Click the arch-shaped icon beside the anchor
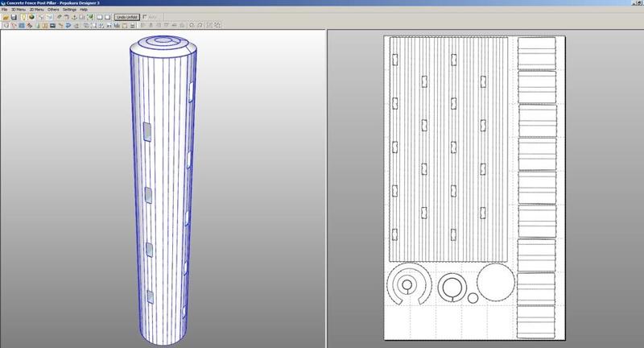Image resolution: width=644 pixels, height=348 pixels. pos(66,17)
